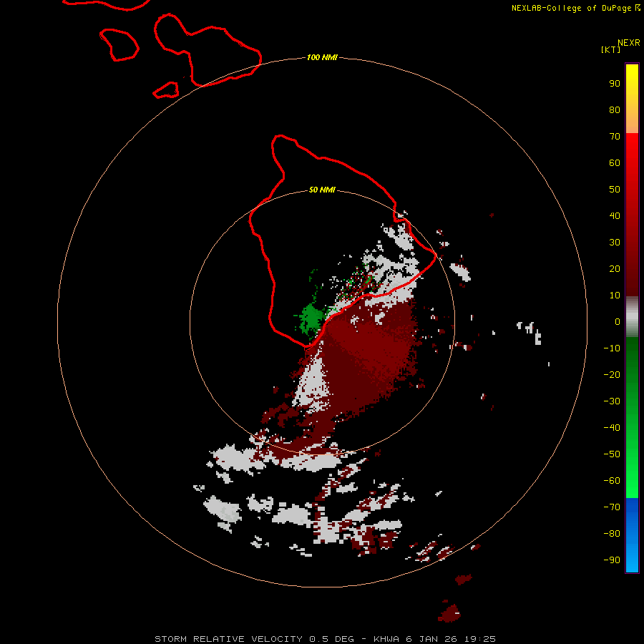The width and height of the screenshot is (644, 644).
Task: Click the -20 scale value
Action: (612, 375)
